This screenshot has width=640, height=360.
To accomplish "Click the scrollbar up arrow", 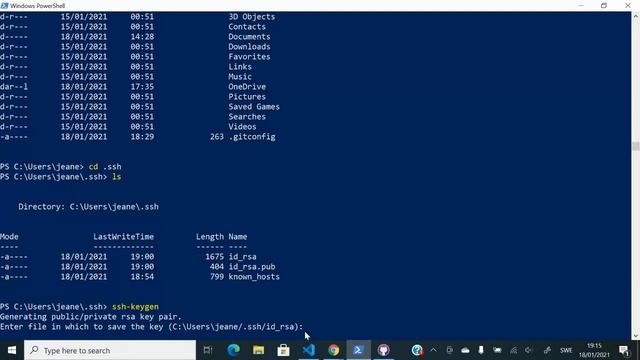I will (636, 16).
